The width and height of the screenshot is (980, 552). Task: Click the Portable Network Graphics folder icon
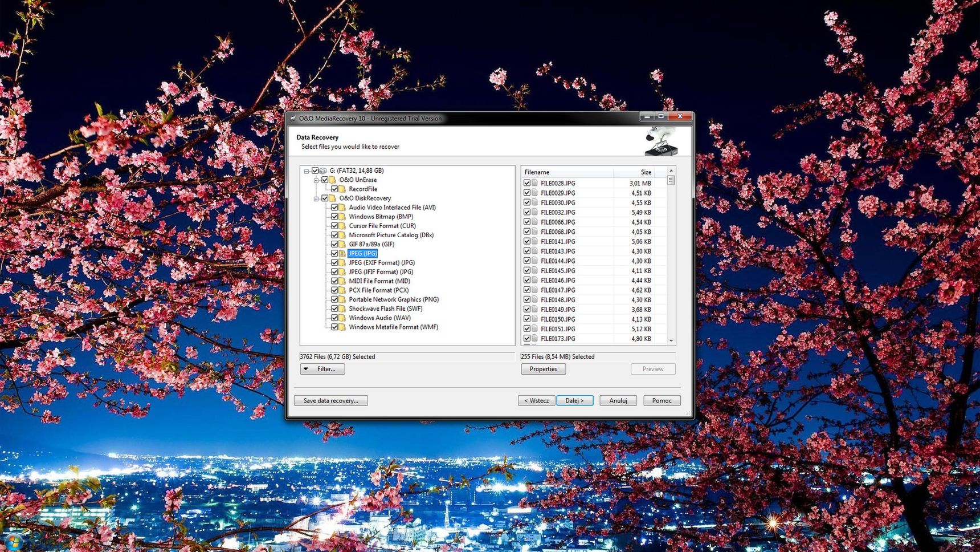[342, 299]
